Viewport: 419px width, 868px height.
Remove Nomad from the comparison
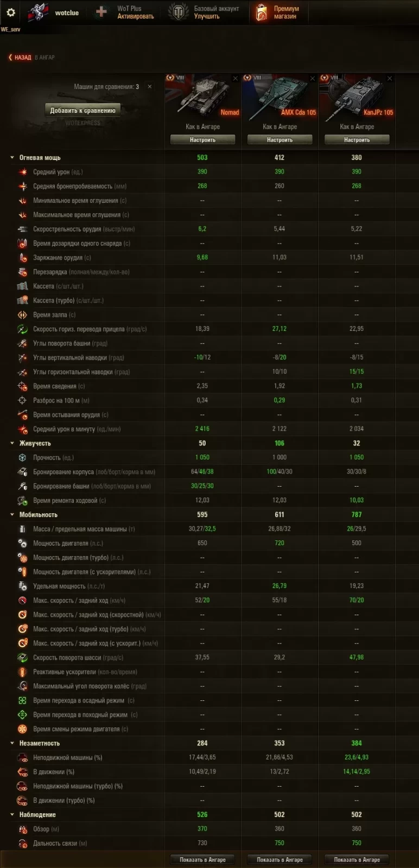pyautogui.click(x=236, y=79)
